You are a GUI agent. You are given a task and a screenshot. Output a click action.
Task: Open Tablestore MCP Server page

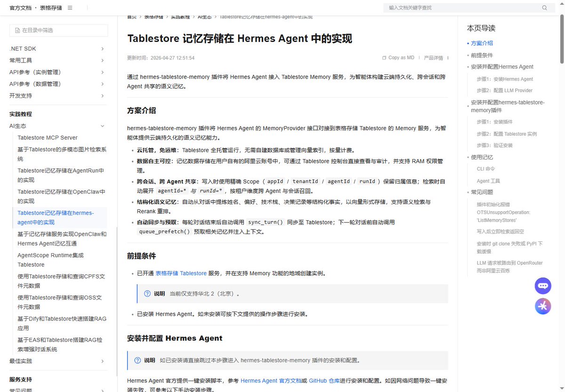click(48, 138)
